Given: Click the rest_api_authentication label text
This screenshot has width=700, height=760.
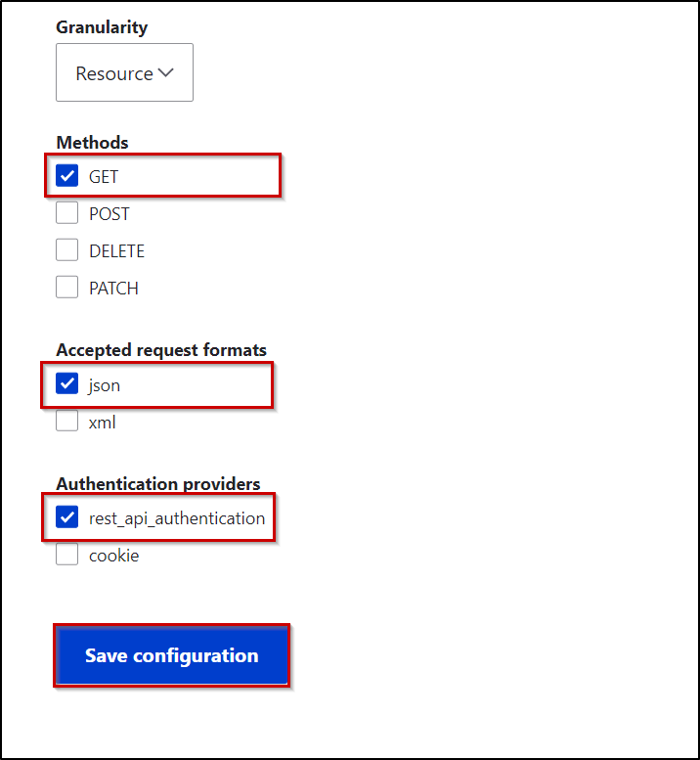Looking at the screenshot, I should pyautogui.click(x=177, y=518).
